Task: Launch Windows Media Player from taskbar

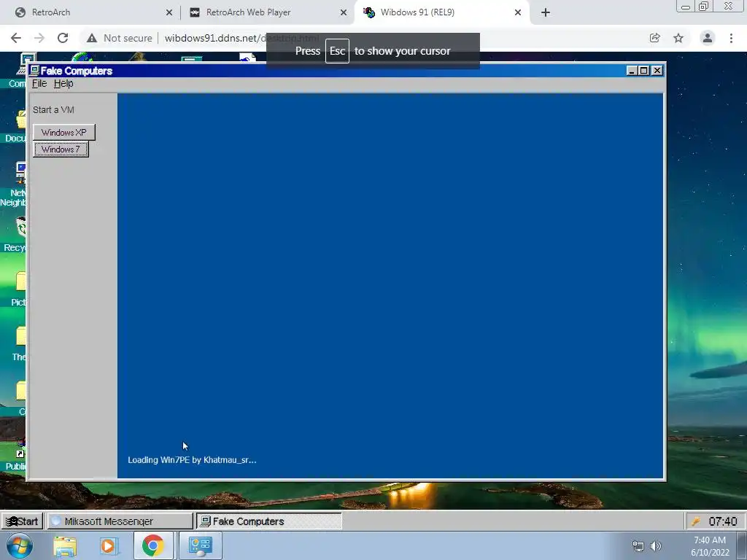Action: tap(108, 545)
